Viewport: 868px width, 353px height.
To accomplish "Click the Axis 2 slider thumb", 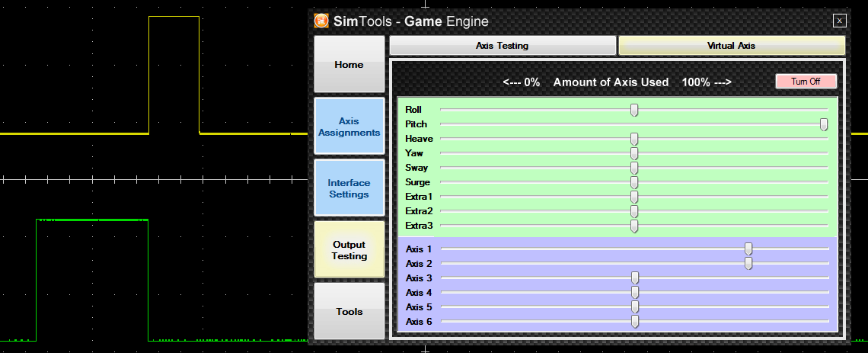I will point(748,263).
